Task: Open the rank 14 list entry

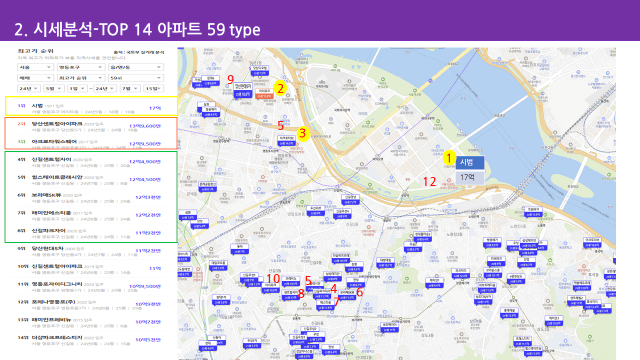Action: click(91, 340)
